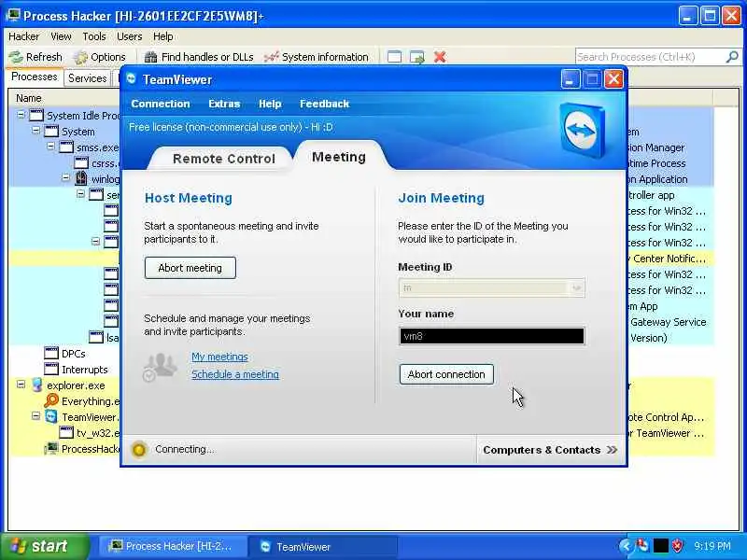This screenshot has height=560, width=747.
Task: Open the Users menu
Action: pyautogui.click(x=130, y=36)
